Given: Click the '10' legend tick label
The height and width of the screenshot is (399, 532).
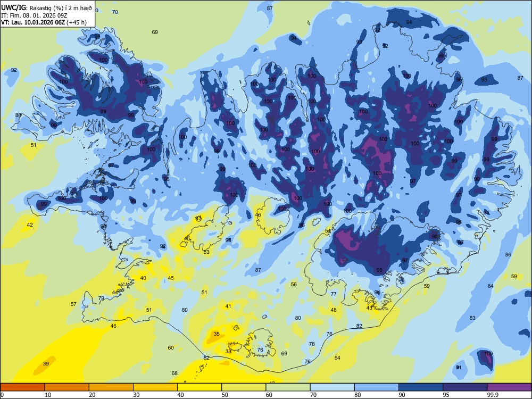Looking at the screenshot, I should 48,395.
